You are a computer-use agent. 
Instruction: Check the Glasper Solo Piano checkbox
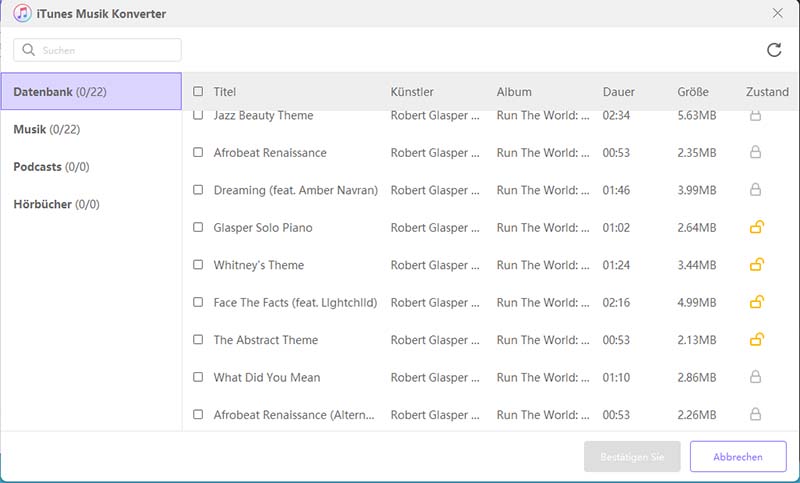198,227
